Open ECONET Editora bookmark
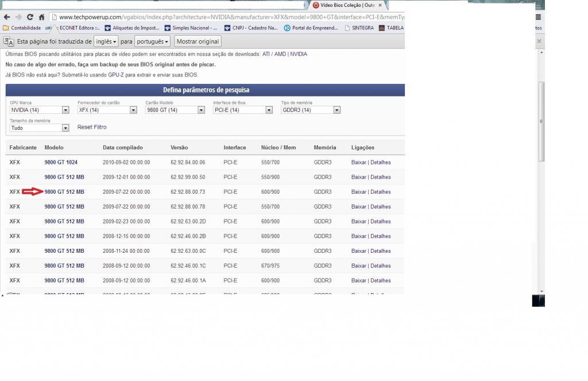The image size is (588, 381). pos(75,28)
